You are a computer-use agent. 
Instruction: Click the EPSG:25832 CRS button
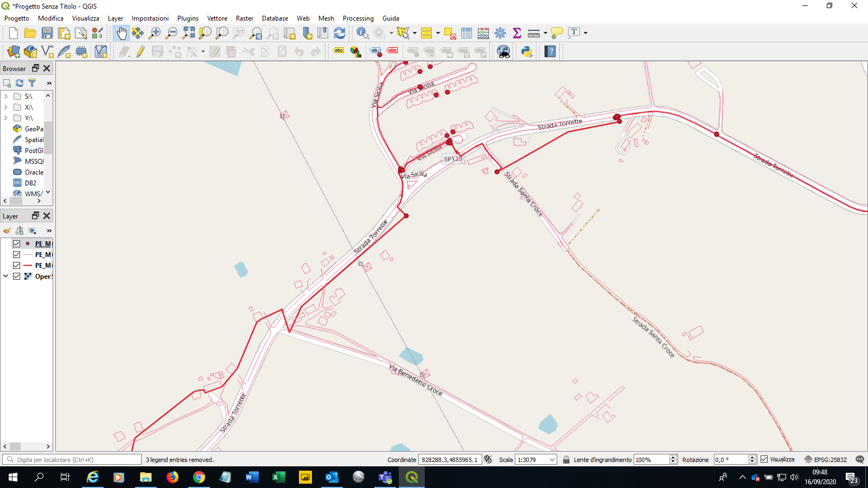click(x=825, y=460)
